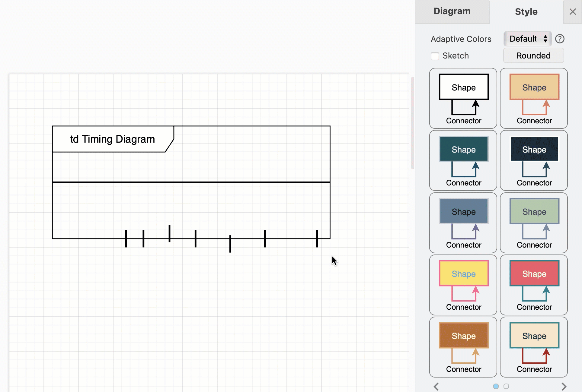Go to the previous style page

[x=436, y=386]
